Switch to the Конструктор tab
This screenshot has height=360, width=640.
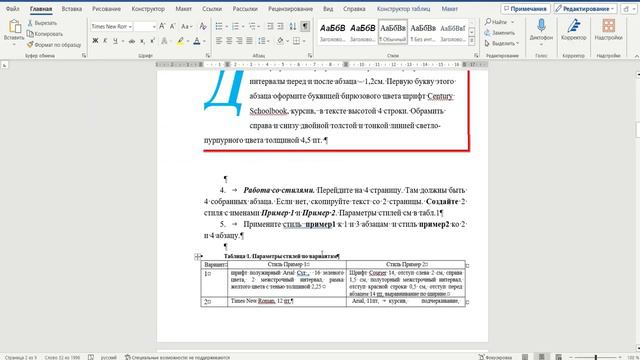(x=148, y=9)
